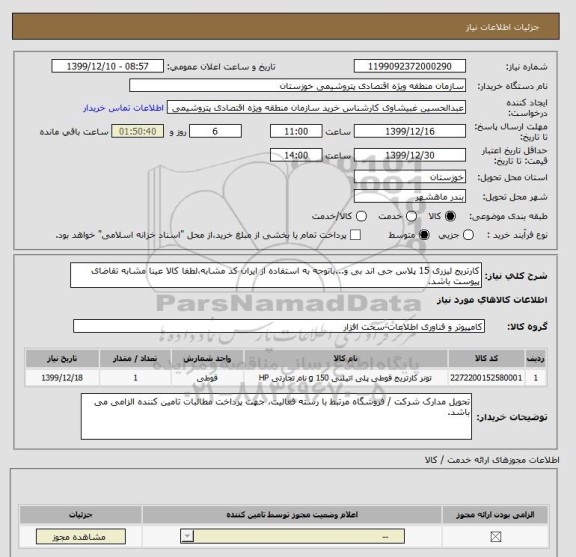Click the جزئیات اطلاعات نیاز page title
576x557 pixels.
click(502, 28)
